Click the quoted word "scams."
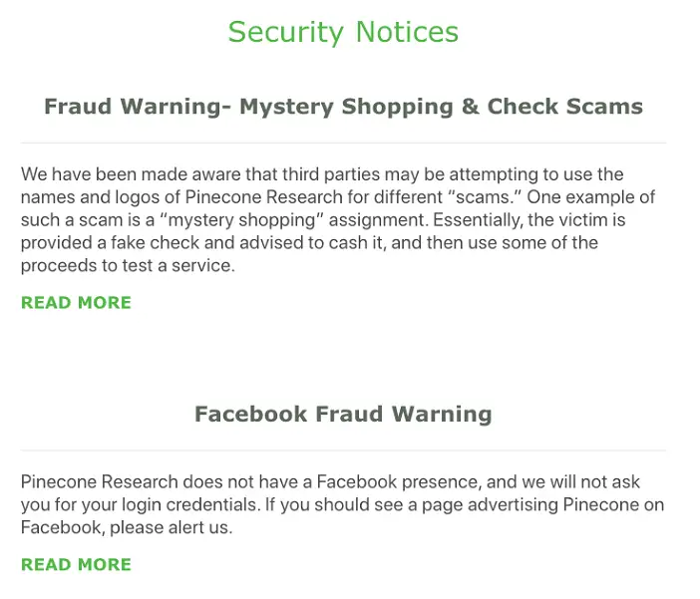 pyautogui.click(x=485, y=197)
